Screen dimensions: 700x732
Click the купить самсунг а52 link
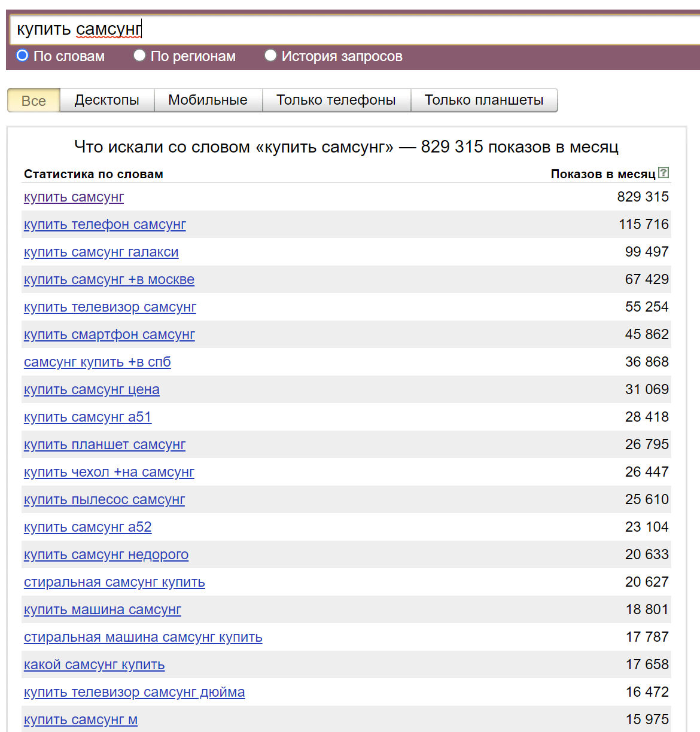88,527
